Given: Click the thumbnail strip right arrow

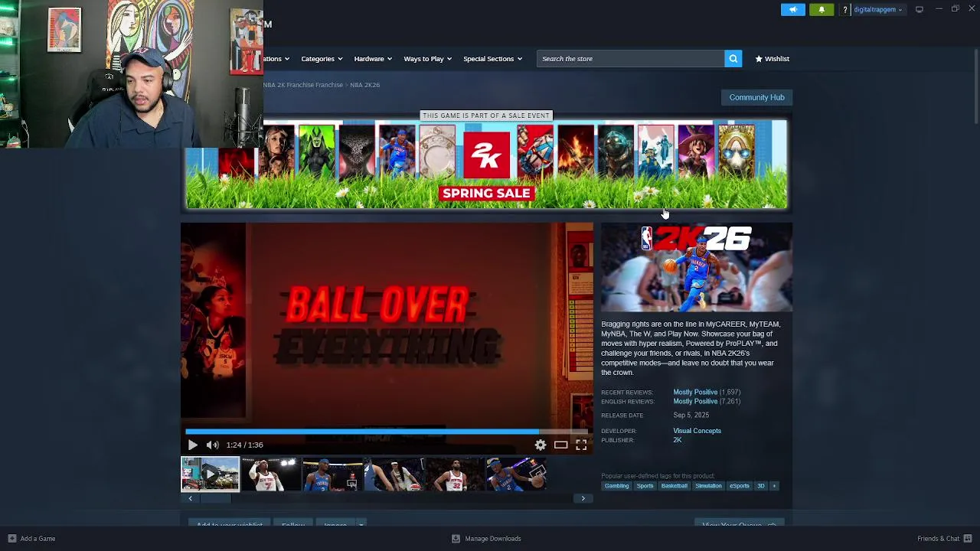Looking at the screenshot, I should click(583, 498).
